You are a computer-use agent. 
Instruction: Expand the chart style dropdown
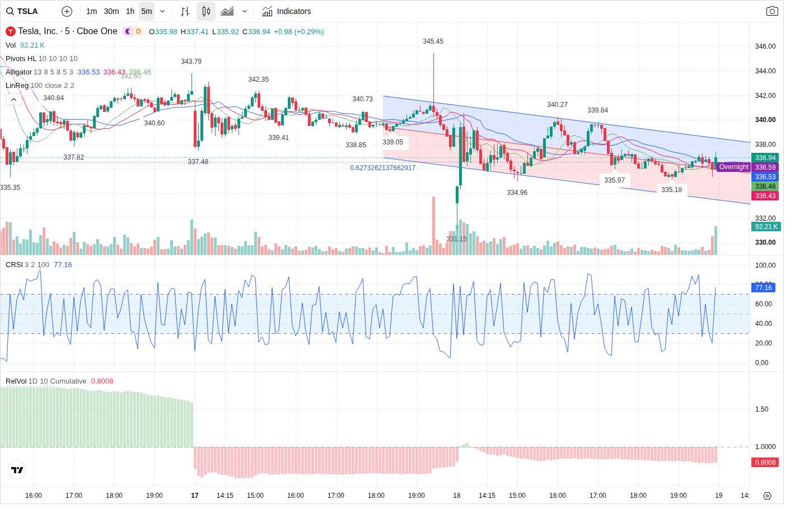point(245,11)
